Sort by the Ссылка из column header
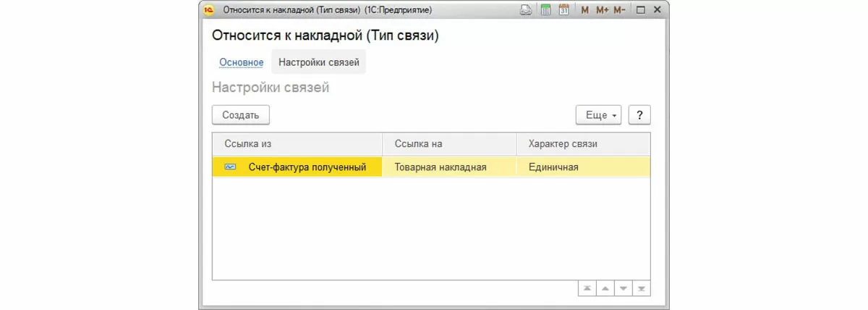The height and width of the screenshot is (310, 868). (297, 144)
